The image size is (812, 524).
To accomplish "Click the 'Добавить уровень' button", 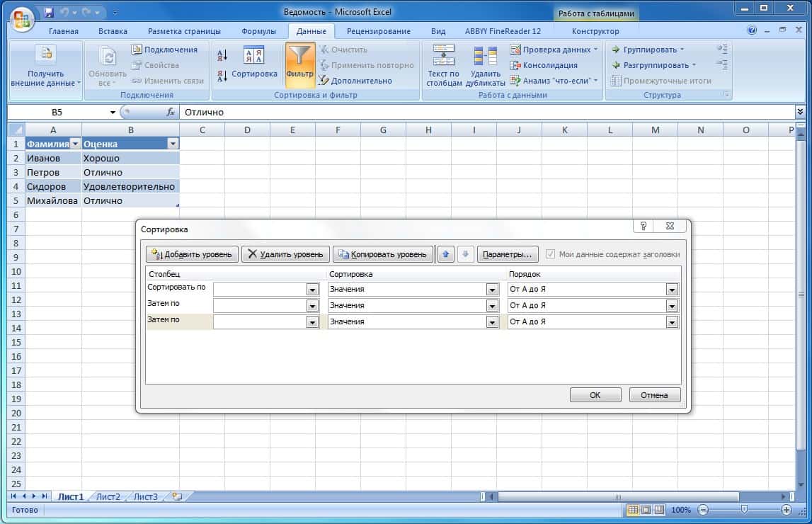I will pos(191,254).
